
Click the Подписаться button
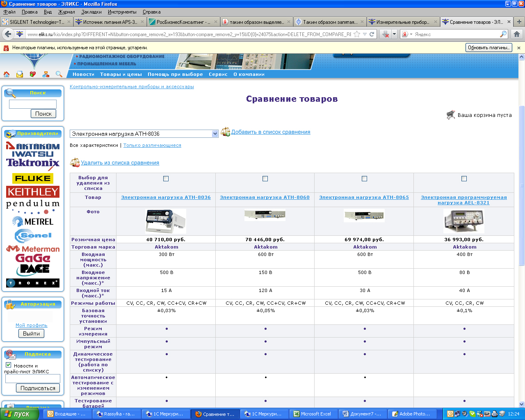click(x=38, y=388)
